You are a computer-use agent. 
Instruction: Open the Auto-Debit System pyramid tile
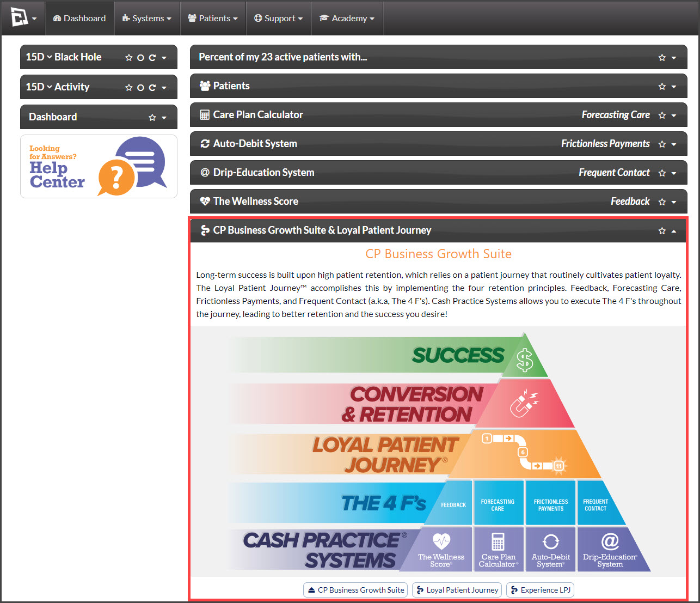pos(550,549)
